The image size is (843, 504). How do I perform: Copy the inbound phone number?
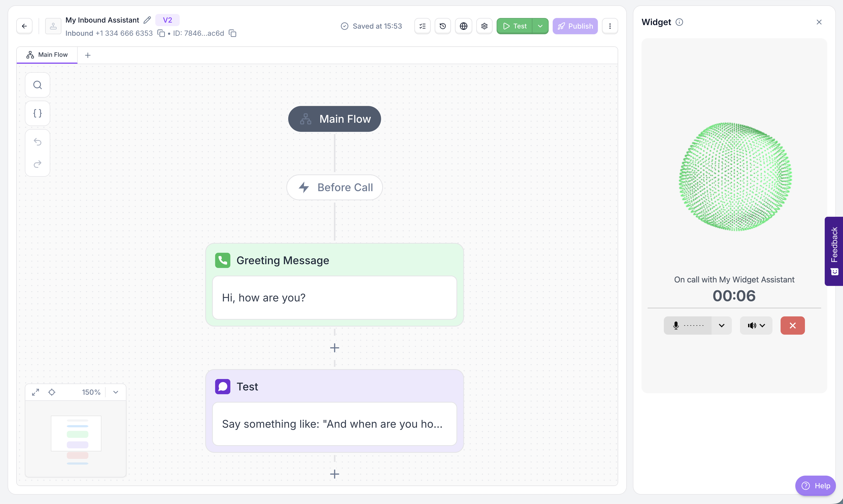click(161, 33)
